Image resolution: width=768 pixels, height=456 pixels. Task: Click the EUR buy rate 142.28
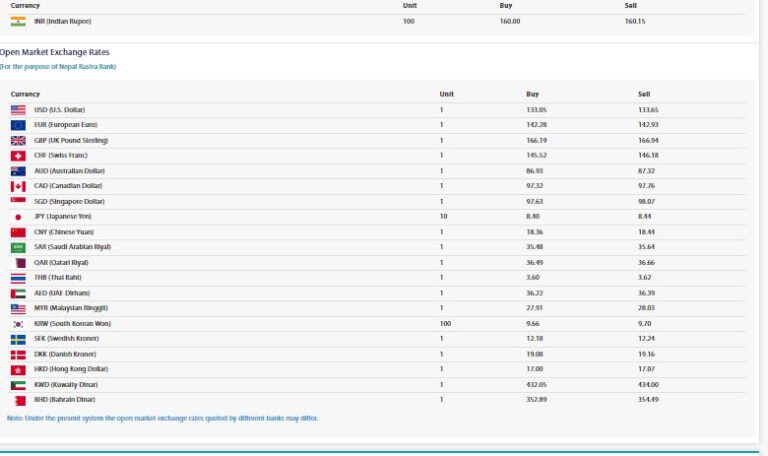[536, 125]
